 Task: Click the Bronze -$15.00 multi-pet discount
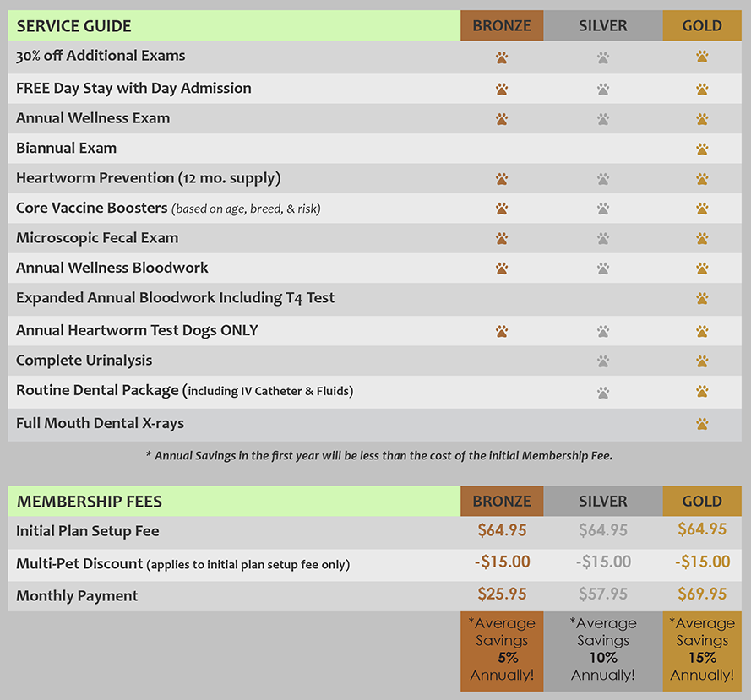coord(502,562)
